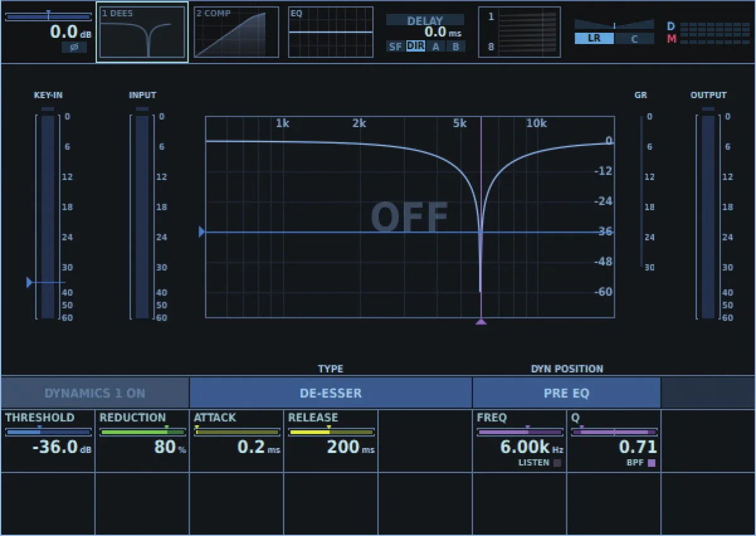Click the D DCA assignment label

[671, 26]
